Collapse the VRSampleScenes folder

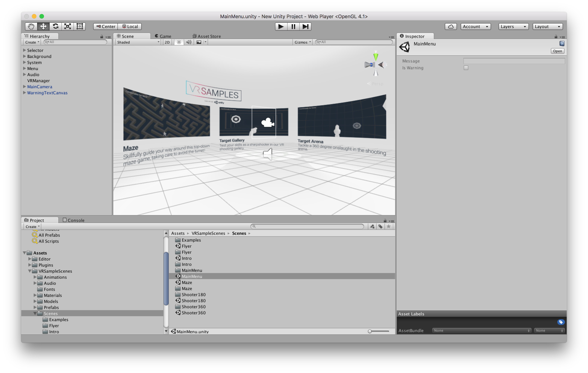click(x=30, y=271)
